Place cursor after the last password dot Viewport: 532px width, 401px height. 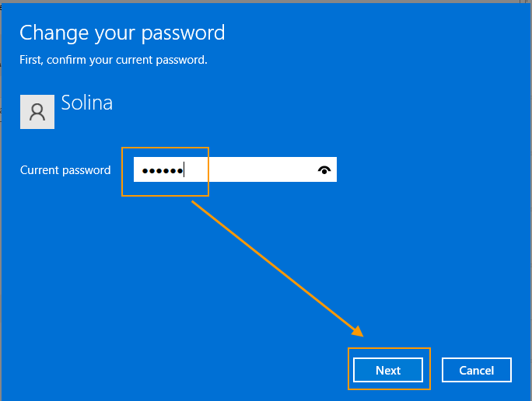[184, 170]
